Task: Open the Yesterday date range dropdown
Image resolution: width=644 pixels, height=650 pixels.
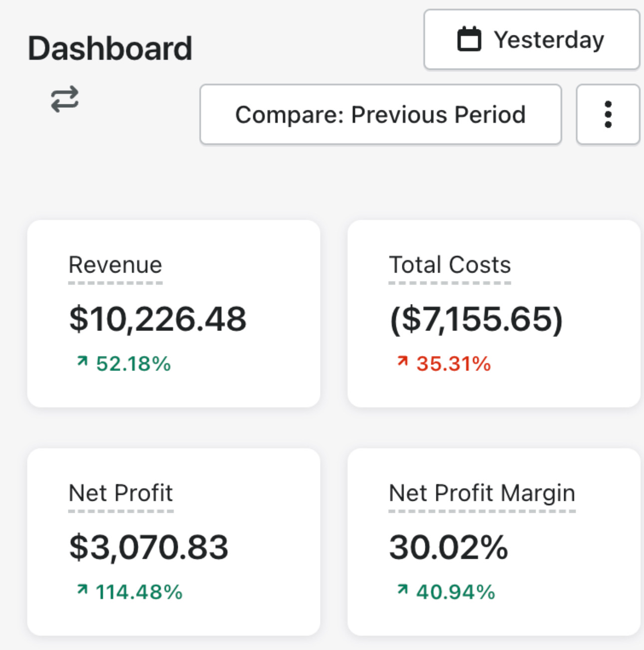Action: coord(532,39)
